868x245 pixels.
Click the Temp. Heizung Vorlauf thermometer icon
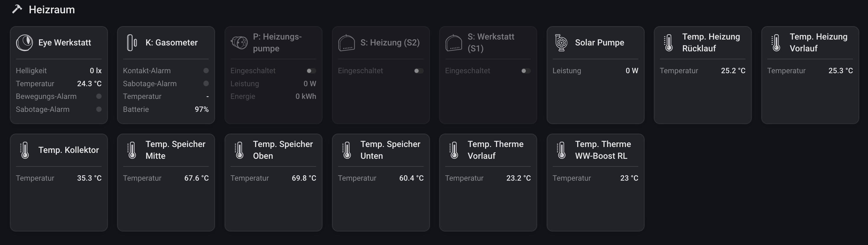(x=776, y=43)
